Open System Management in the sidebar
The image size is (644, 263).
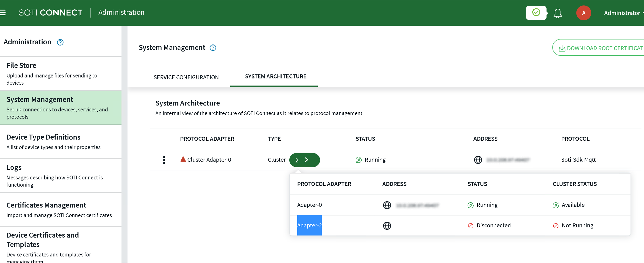pyautogui.click(x=61, y=108)
